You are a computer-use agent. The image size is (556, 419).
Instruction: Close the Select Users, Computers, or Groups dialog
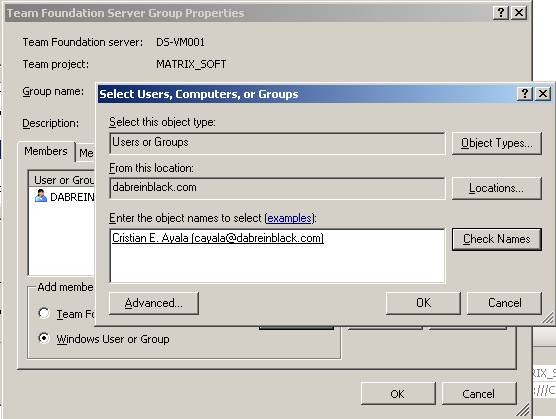click(x=543, y=94)
